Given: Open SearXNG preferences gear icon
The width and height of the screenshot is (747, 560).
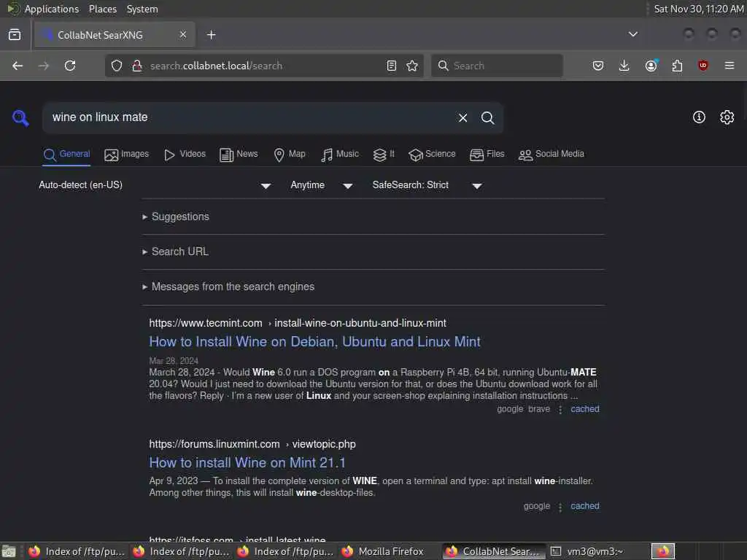Looking at the screenshot, I should point(727,117).
